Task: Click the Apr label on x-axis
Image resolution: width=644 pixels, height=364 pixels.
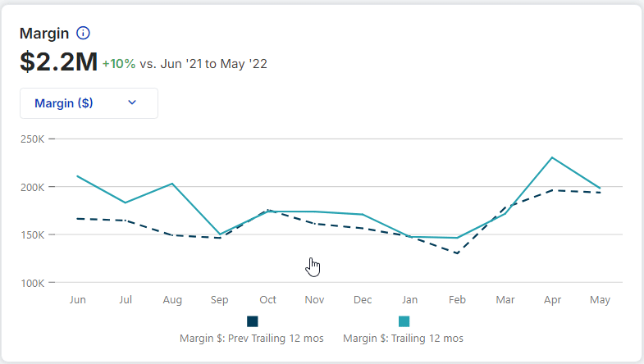Action: point(552,300)
